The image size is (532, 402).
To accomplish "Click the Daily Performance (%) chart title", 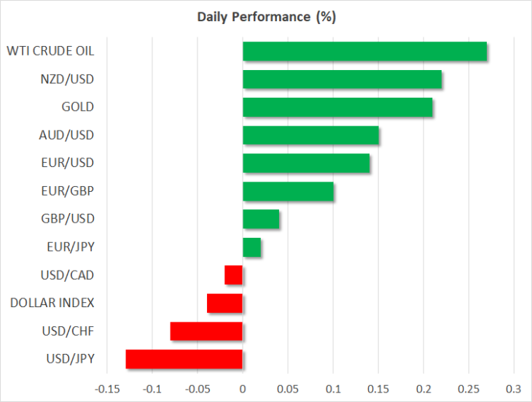I will coord(266,17).
